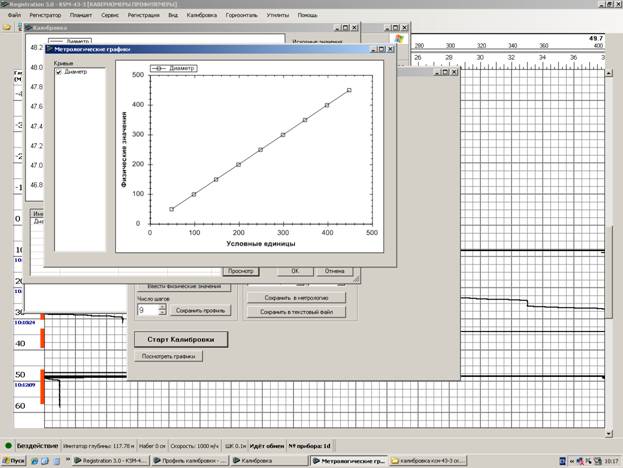Click Сохранить в метрологию button

(x=296, y=298)
